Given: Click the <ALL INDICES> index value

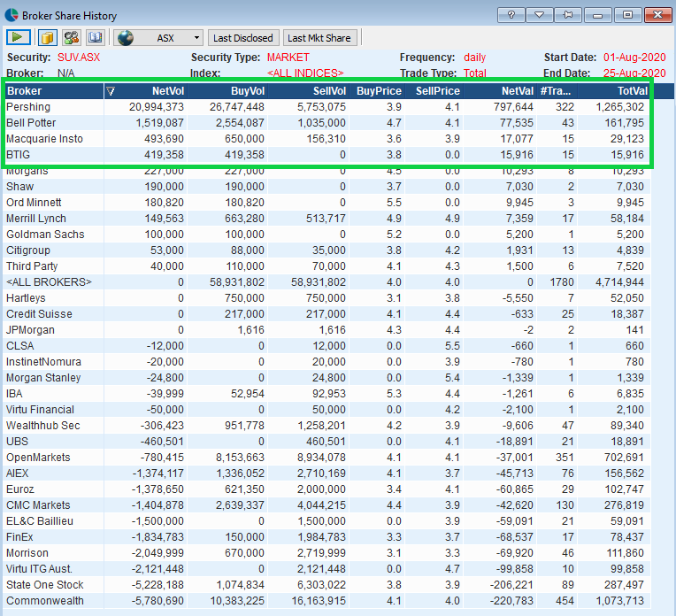Looking at the screenshot, I should [305, 73].
